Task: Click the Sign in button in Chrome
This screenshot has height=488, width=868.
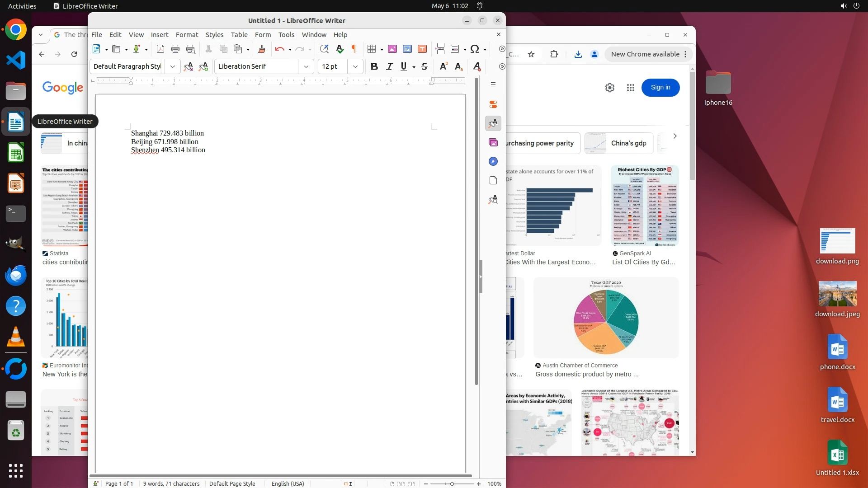Action: click(660, 87)
